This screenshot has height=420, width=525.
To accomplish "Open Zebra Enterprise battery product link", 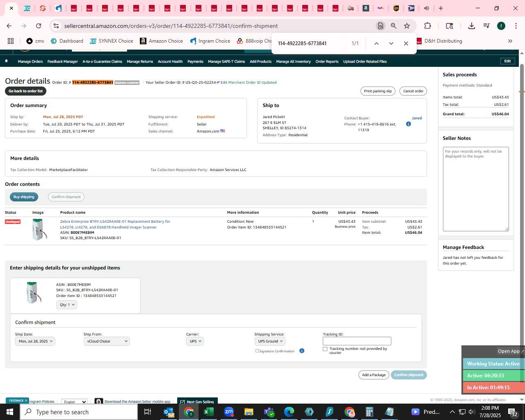I will pos(115,224).
